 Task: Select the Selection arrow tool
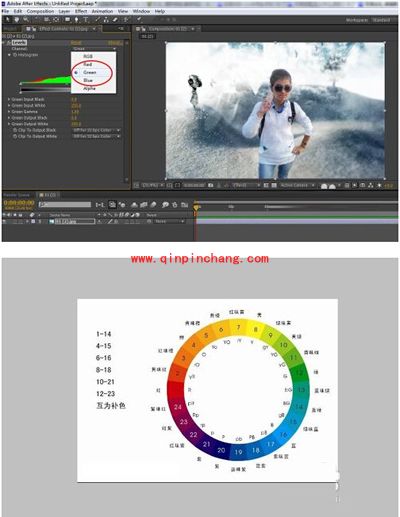[x=8, y=20]
